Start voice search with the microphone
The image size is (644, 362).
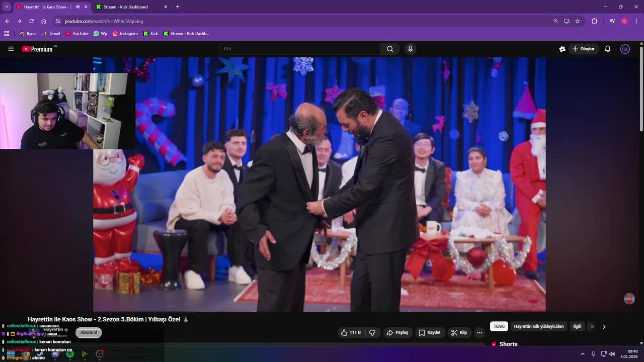click(411, 49)
